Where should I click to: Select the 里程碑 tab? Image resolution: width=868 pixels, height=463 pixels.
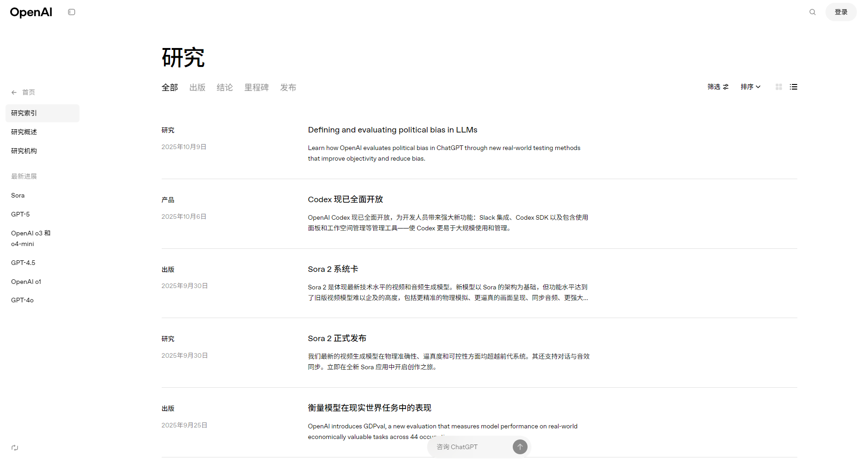coord(256,88)
